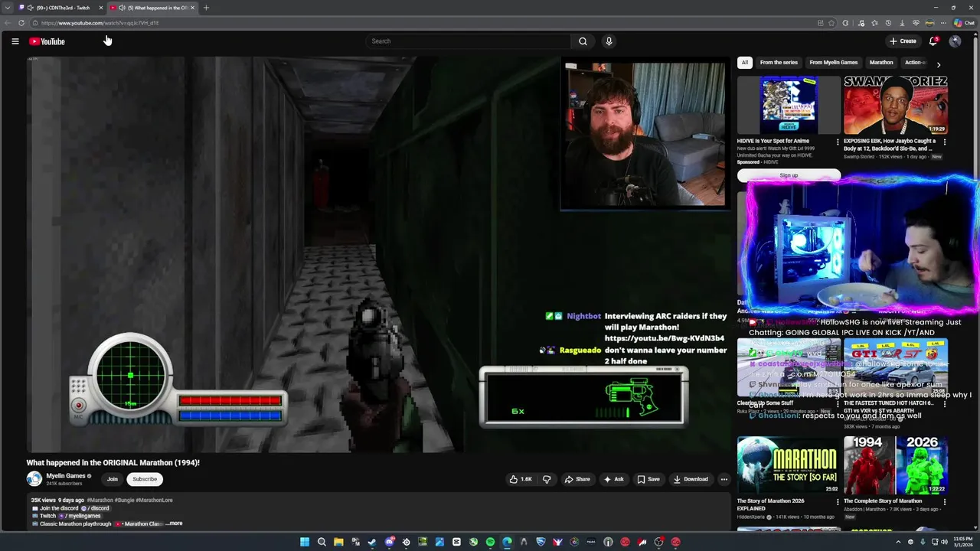This screenshot has width=980, height=551.
Task: Open options for HIDIVE sponsored ad
Action: click(x=838, y=142)
